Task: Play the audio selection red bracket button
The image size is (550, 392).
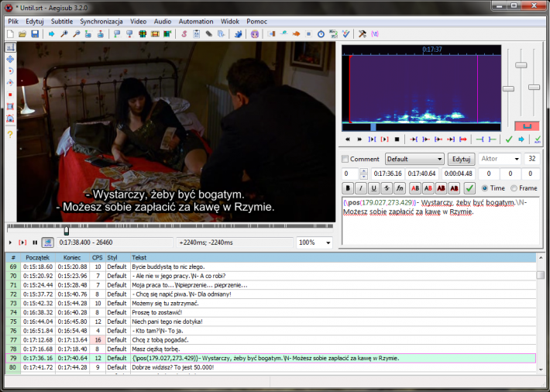Action: [384, 139]
